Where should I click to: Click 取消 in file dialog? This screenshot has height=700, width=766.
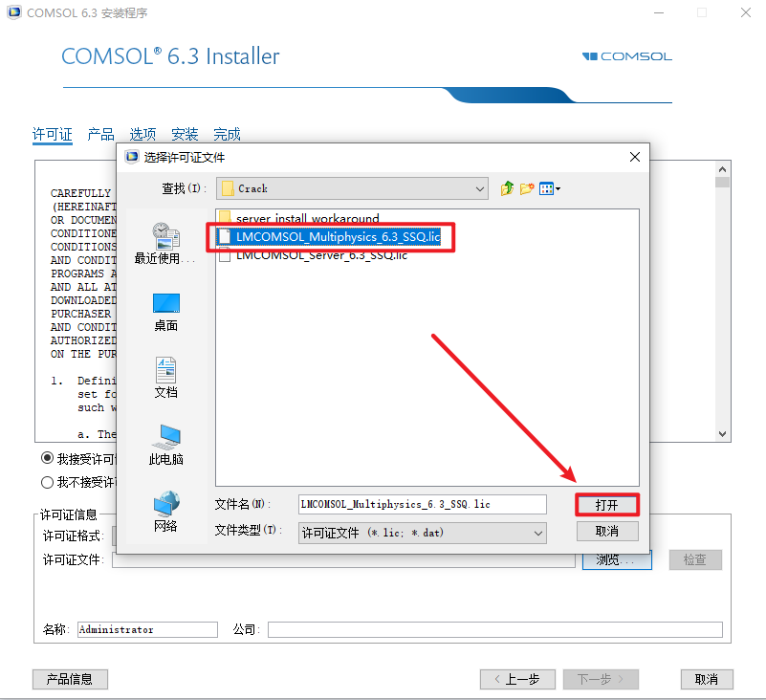606,532
